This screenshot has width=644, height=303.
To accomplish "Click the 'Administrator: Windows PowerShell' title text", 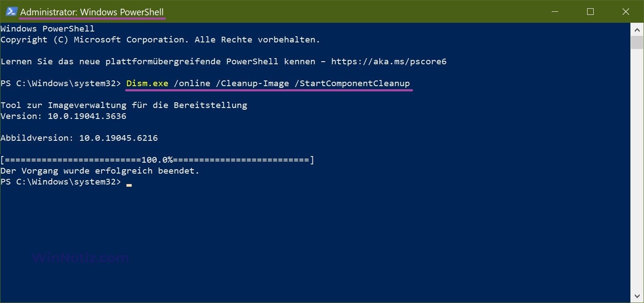I will pyautogui.click(x=92, y=12).
